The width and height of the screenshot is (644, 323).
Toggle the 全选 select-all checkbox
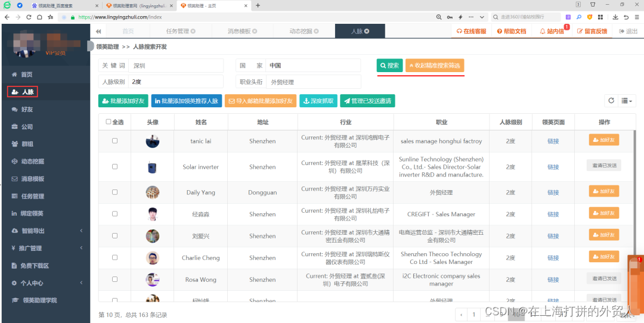coord(109,122)
